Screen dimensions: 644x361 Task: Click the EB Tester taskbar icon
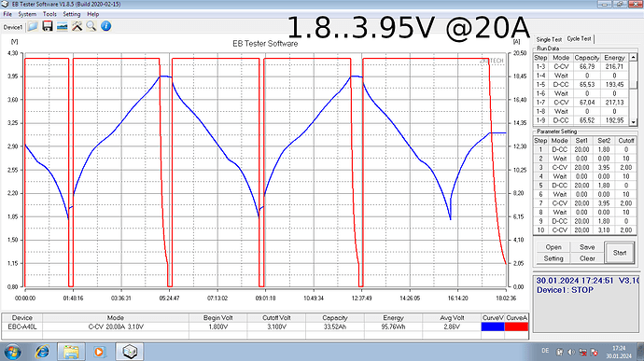click(130, 352)
